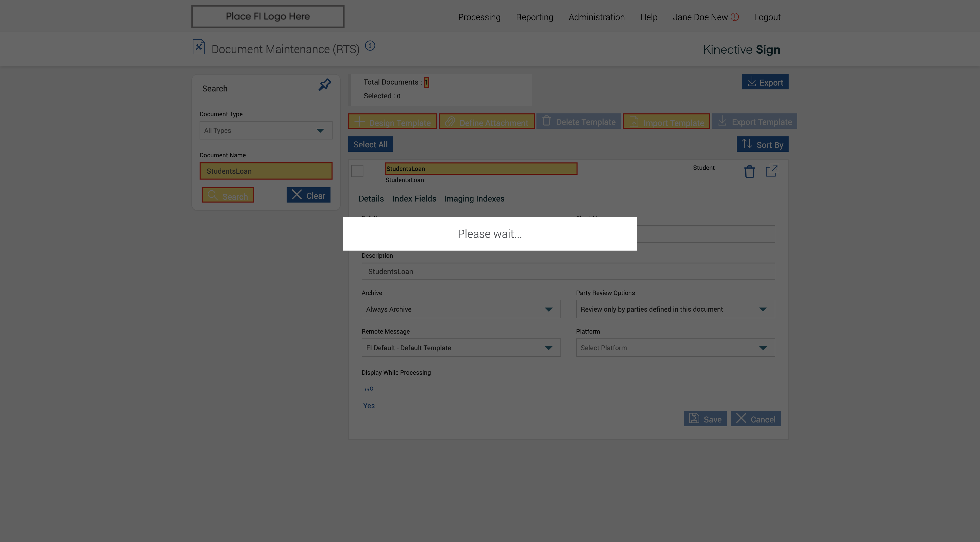Click the info icon beside Document Maintenance title
Viewport: 980px width, 542px height.
tap(370, 46)
